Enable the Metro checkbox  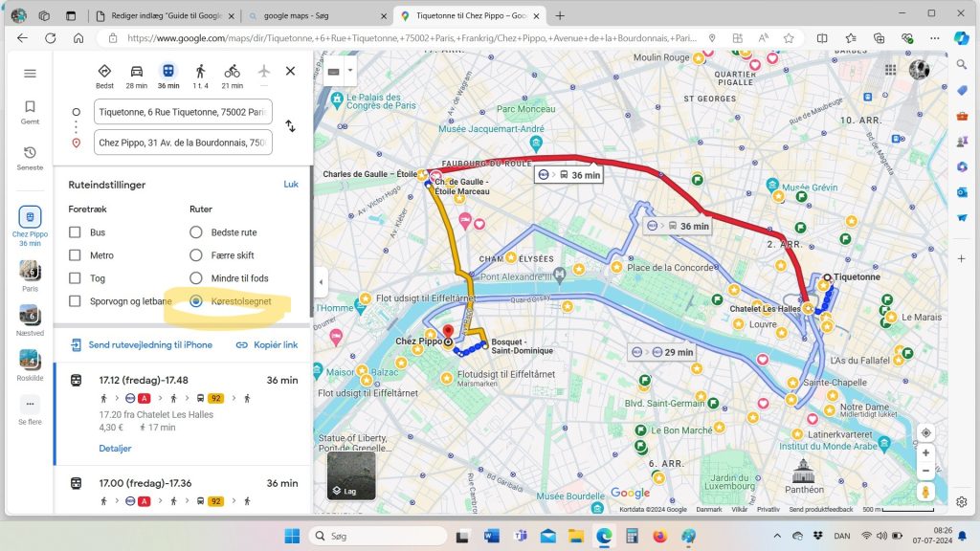[x=75, y=255]
